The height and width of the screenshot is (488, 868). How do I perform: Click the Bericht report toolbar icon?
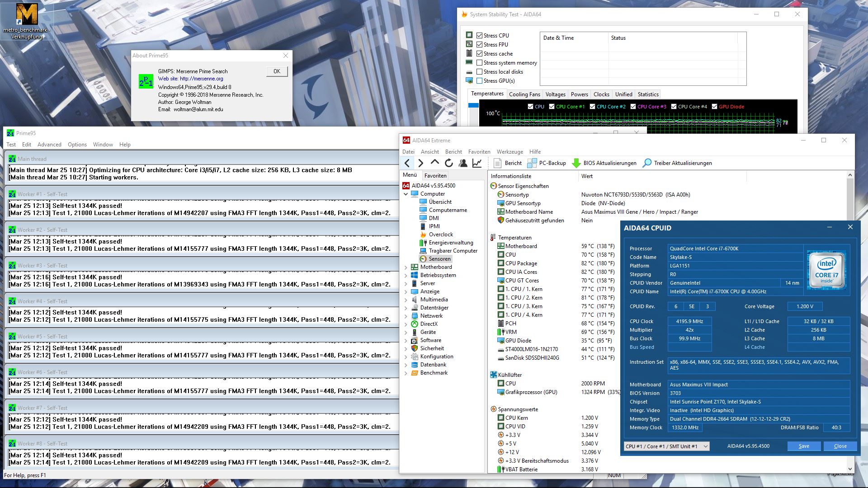point(498,163)
